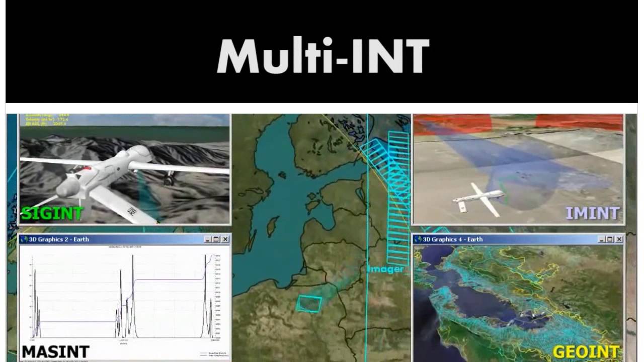Click the globe icon of 3D Graphics 4 window
The width and height of the screenshot is (644, 362).
418,239
